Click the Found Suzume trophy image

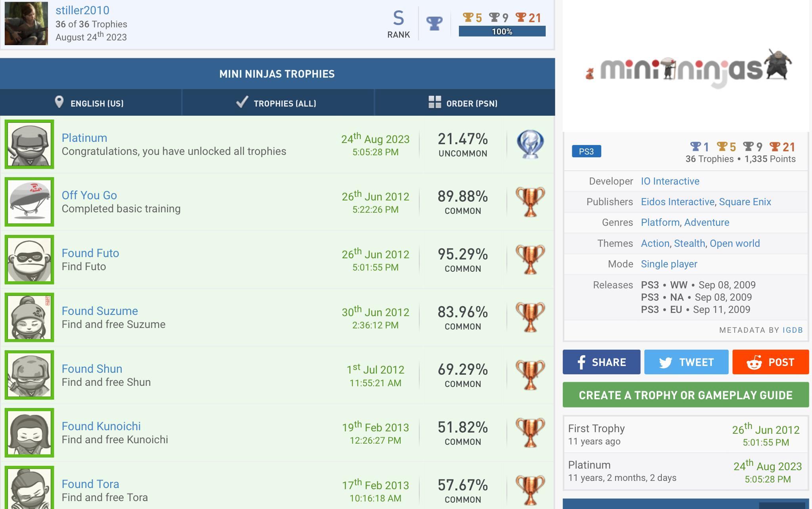(x=29, y=317)
